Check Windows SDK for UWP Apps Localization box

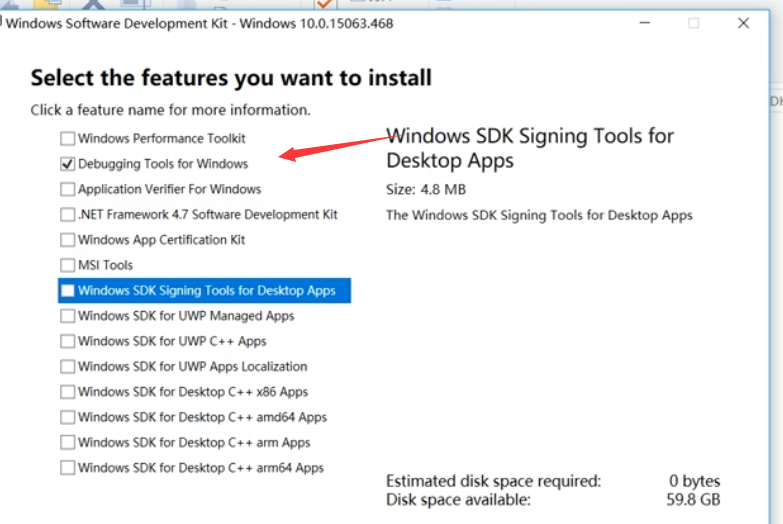(x=67, y=367)
